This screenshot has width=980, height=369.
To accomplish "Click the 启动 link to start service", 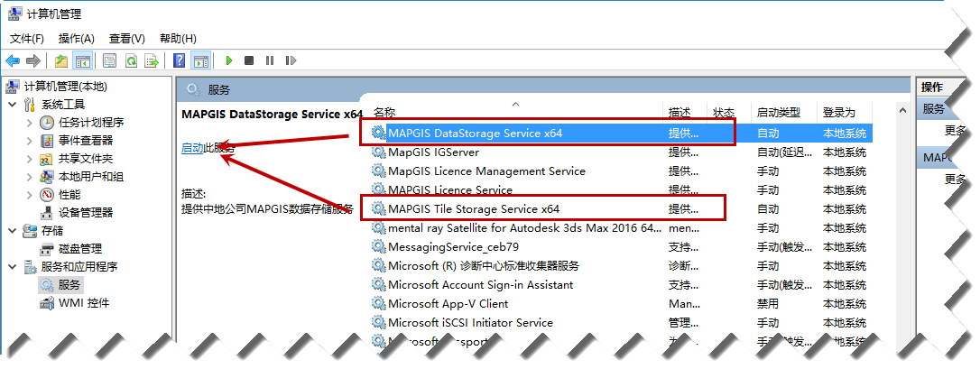I will (192, 148).
